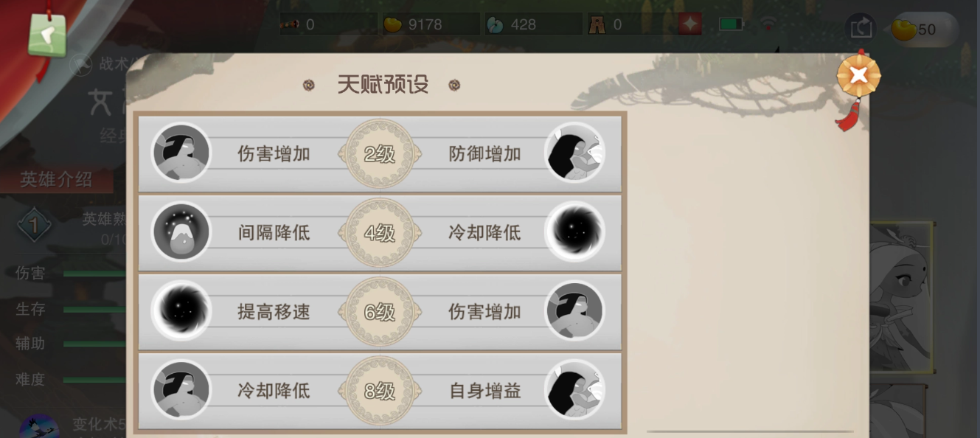Click the 防御增加 label in first row

485,153
